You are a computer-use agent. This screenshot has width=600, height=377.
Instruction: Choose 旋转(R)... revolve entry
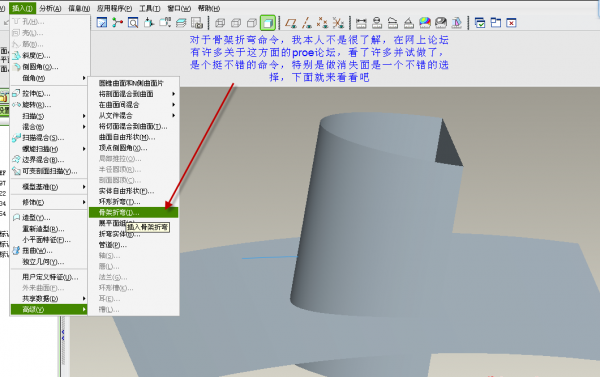pyautogui.click(x=50, y=104)
